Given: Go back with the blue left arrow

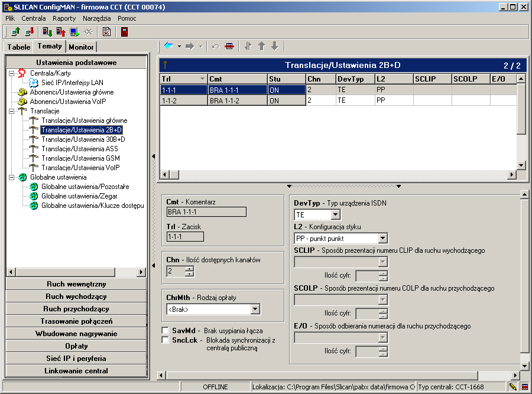Looking at the screenshot, I should point(168,45).
